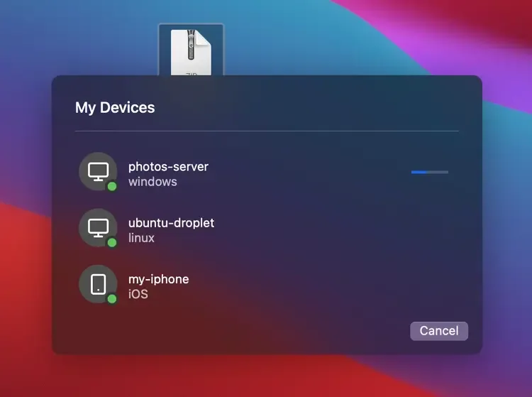Click the windows label under photos-server
Viewport: 532px width, 397px height.
point(153,182)
